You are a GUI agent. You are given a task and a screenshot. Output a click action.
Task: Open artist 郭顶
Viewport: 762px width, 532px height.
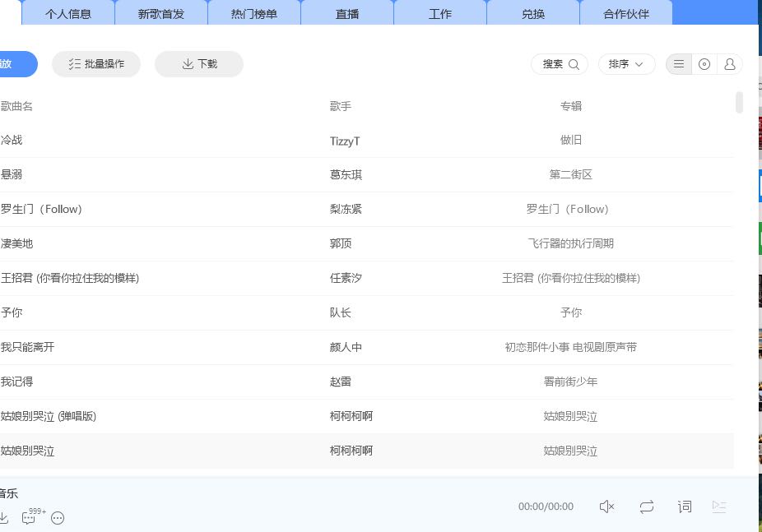pos(340,243)
